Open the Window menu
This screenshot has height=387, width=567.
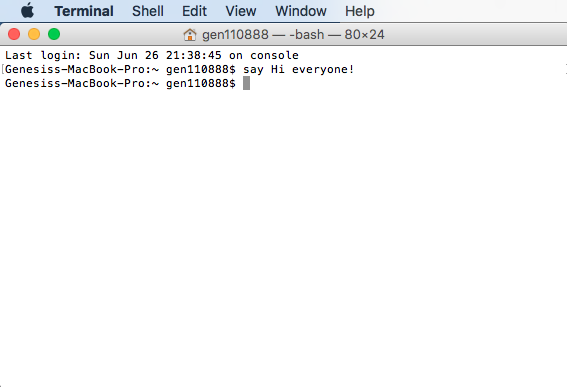[301, 11]
